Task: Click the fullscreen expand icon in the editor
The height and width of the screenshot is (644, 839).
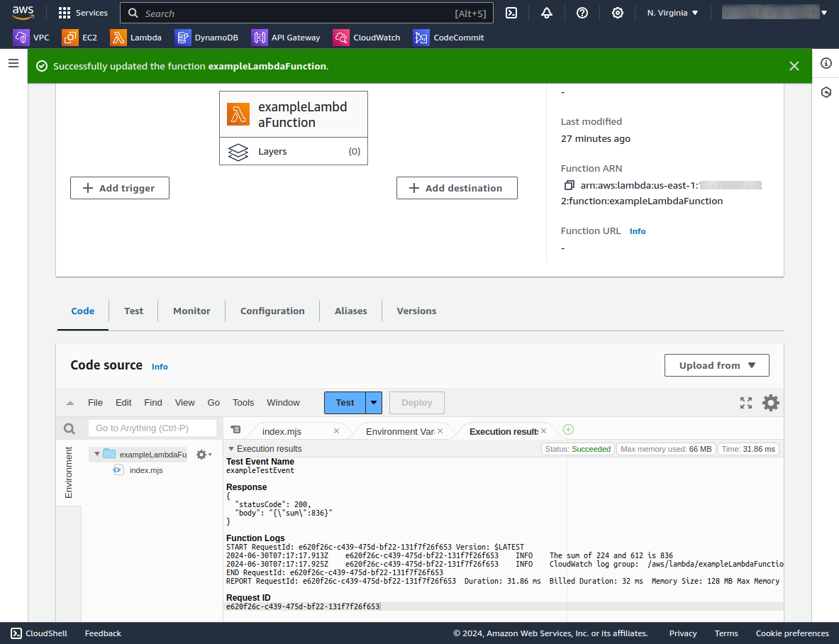Action: (745, 402)
